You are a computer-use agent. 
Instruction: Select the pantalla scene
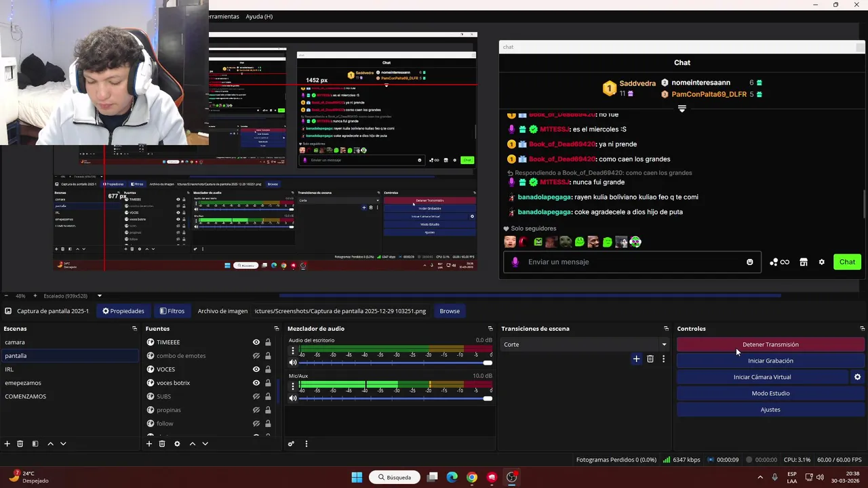pos(69,356)
